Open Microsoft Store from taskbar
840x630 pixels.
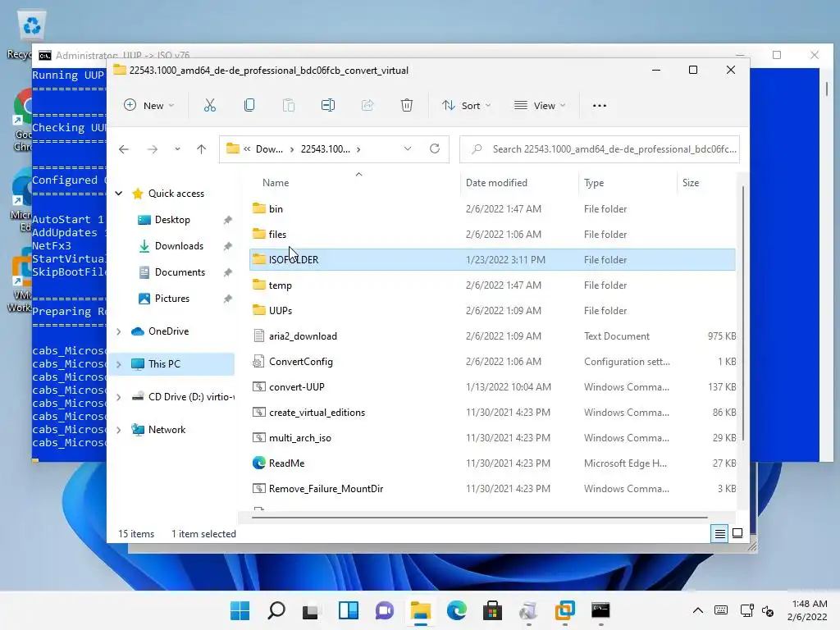492,610
